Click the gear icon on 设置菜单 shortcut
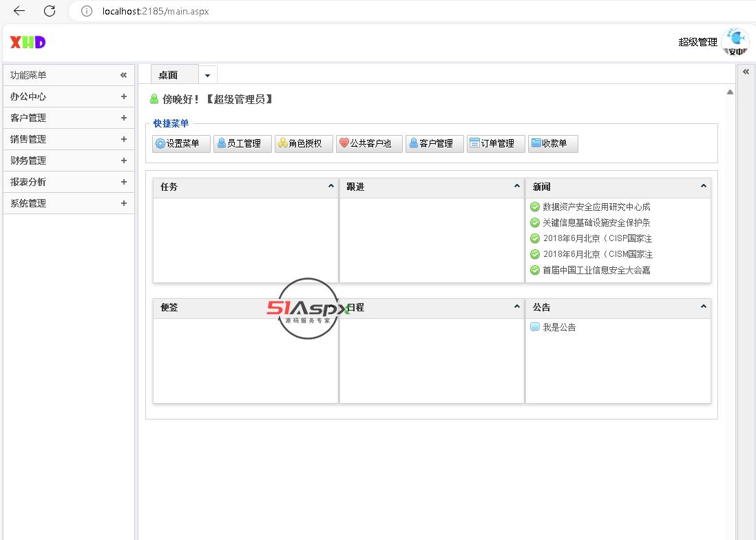This screenshot has width=756, height=540. coord(160,143)
